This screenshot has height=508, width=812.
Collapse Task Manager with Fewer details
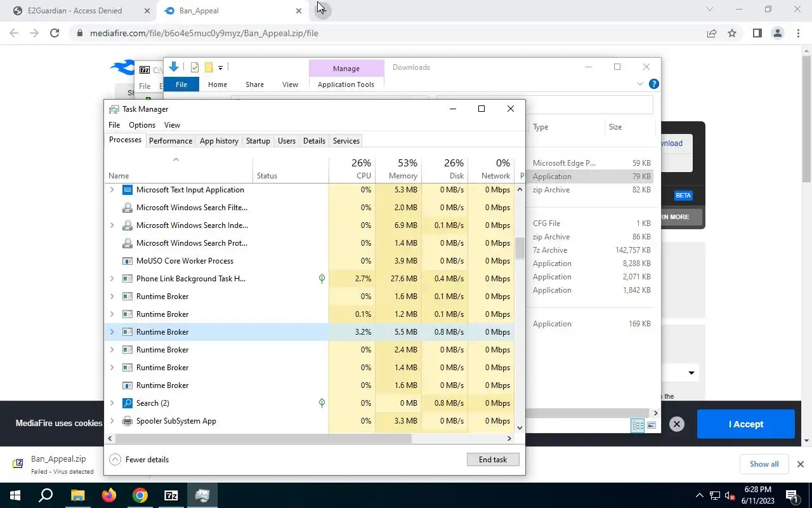pos(140,460)
